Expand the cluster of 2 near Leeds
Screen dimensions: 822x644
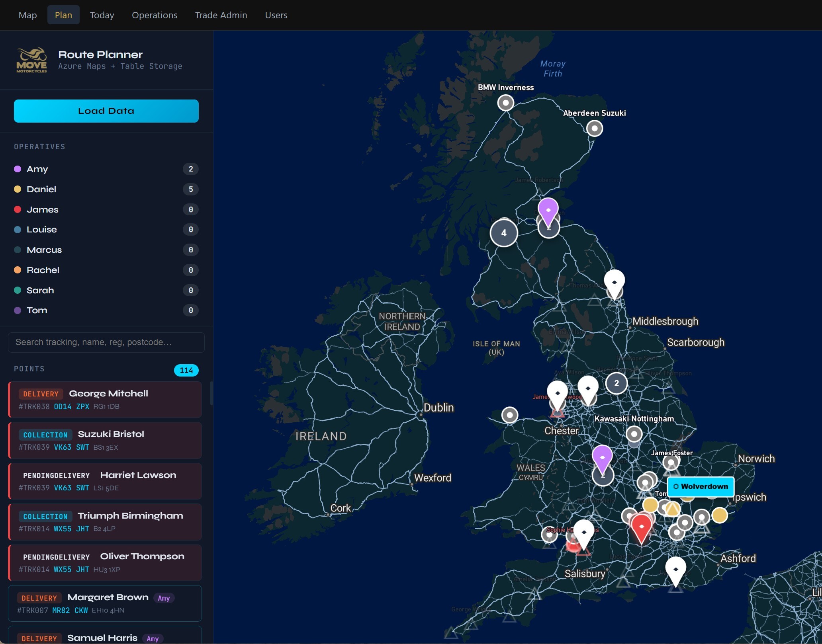(616, 383)
